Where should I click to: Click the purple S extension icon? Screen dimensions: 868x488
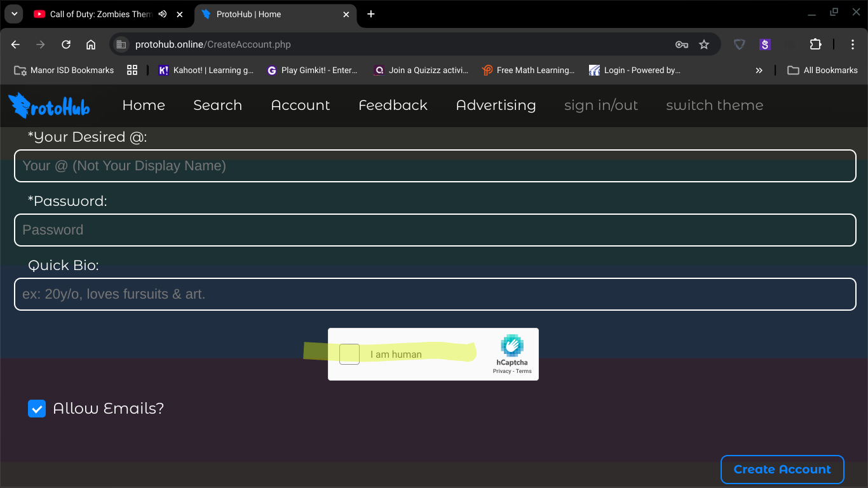pyautogui.click(x=765, y=44)
